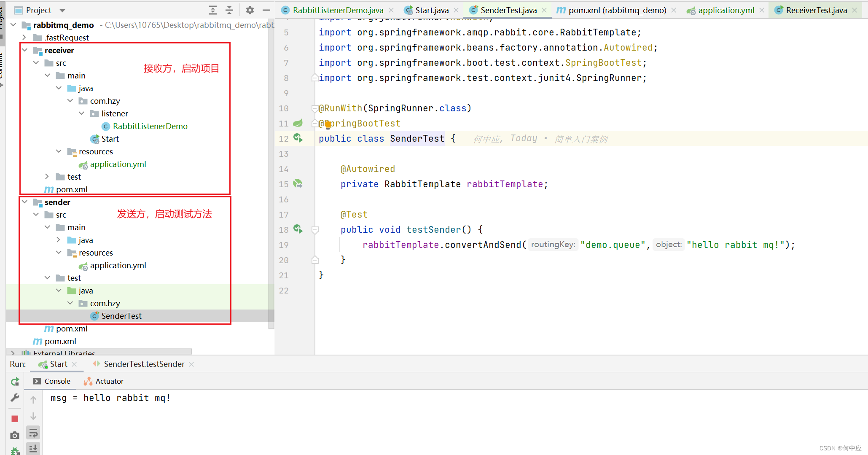868x455 pixels.
Task: Open Project panel settings gear
Action: [250, 10]
